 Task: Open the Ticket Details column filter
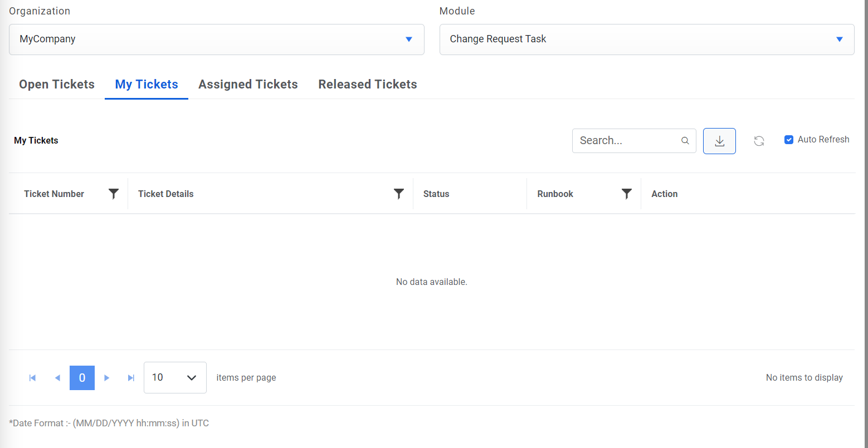pyautogui.click(x=399, y=194)
